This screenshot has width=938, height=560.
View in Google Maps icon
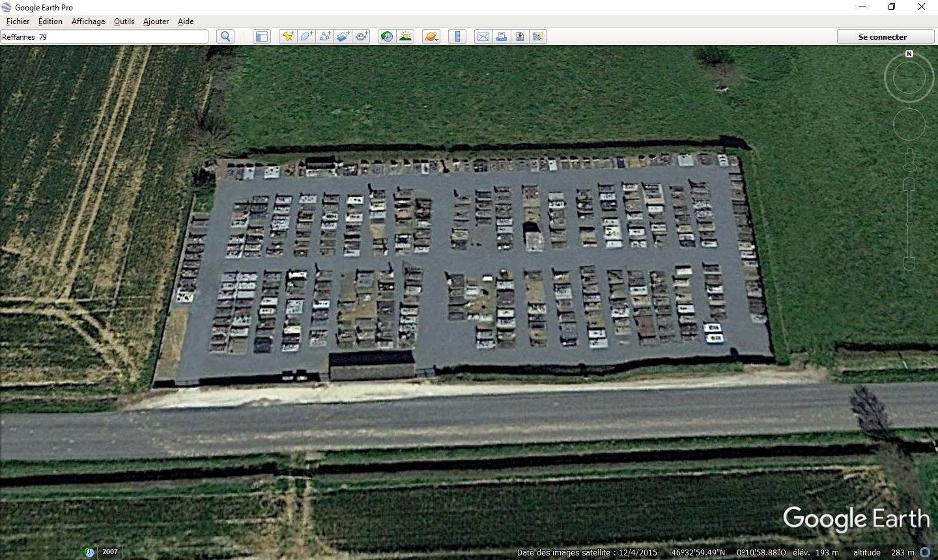point(538,36)
